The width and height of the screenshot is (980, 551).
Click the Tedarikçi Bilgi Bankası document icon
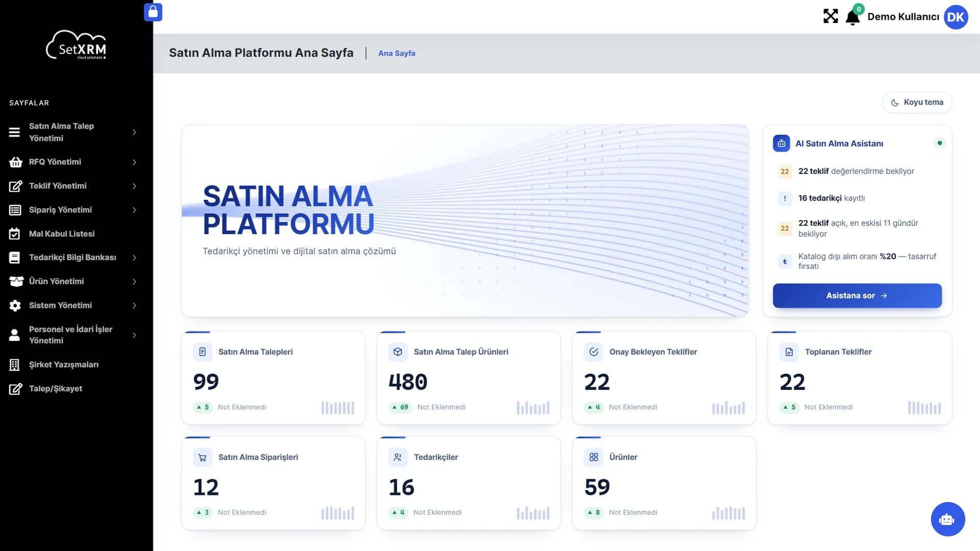pos(15,258)
